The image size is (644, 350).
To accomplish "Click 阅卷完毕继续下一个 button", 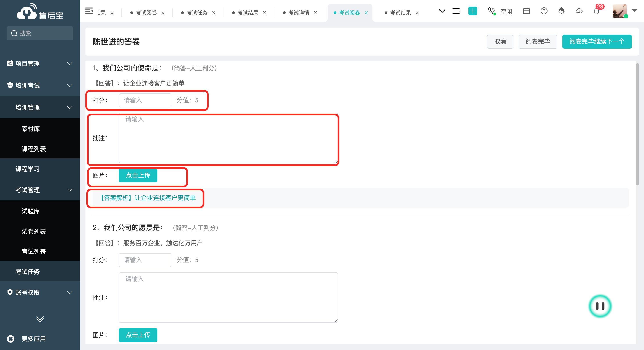I will (597, 41).
